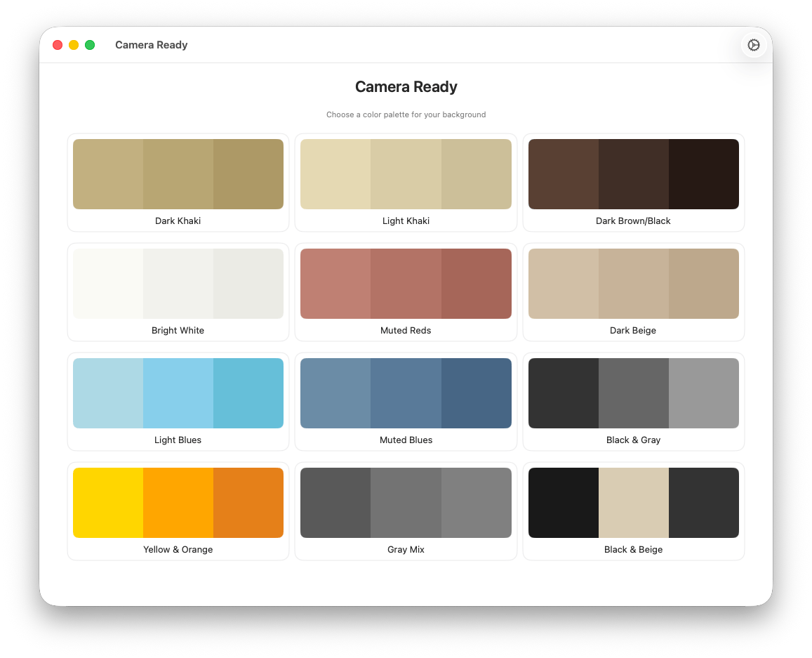Click the green zoom traffic light button

tap(89, 44)
